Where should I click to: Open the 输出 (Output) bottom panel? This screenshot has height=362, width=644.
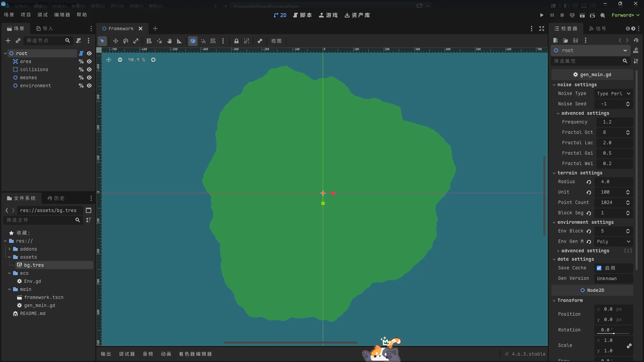tap(106, 354)
